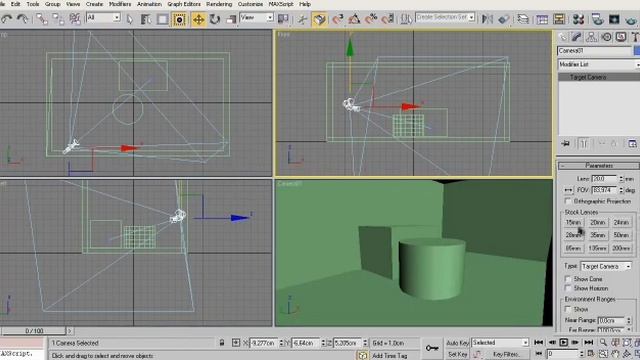Click the Mirror tool icon
Screen dimensions: 640x360
coord(487,19)
